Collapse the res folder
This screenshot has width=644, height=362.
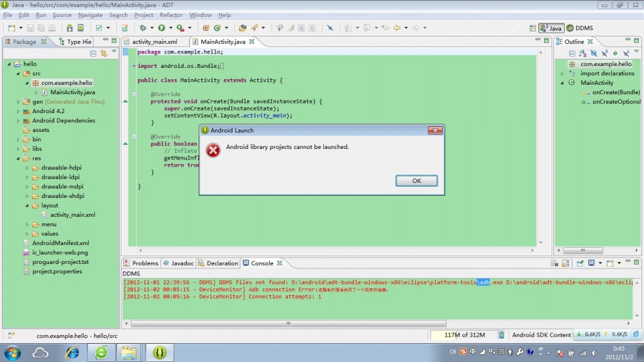[18, 158]
